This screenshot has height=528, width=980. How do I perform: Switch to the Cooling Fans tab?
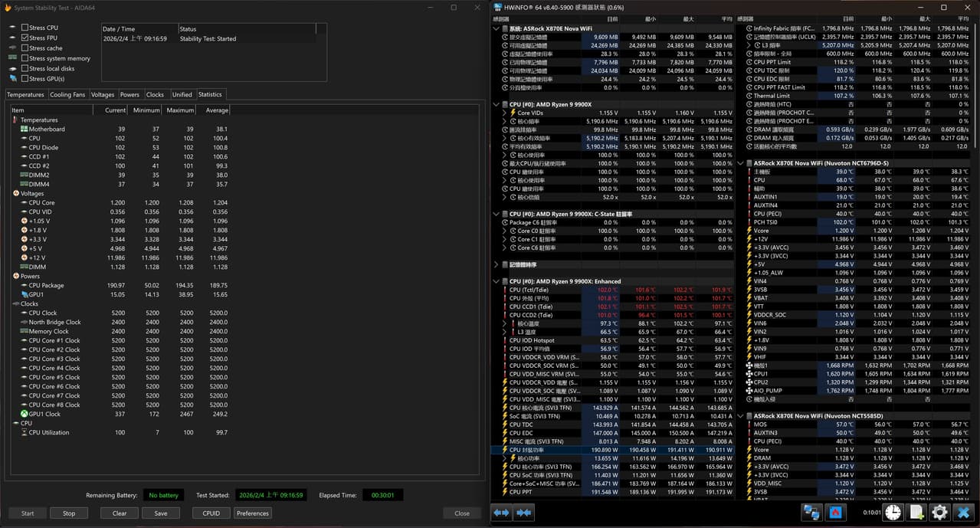67,95
